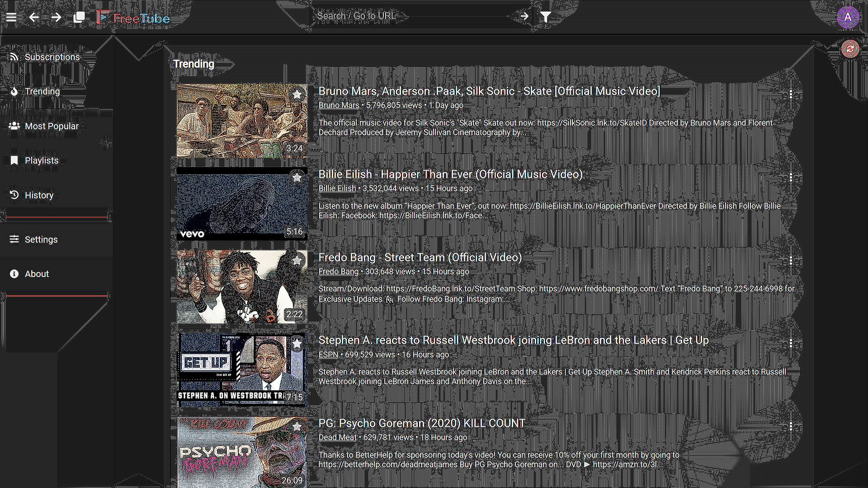This screenshot has height=488, width=868.
Task: Click the back navigation arrow
Action: 34,17
